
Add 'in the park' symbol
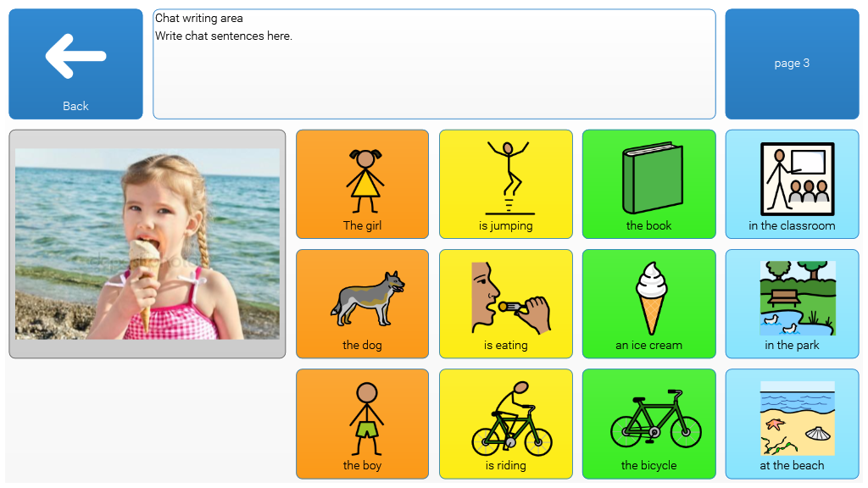(x=793, y=304)
